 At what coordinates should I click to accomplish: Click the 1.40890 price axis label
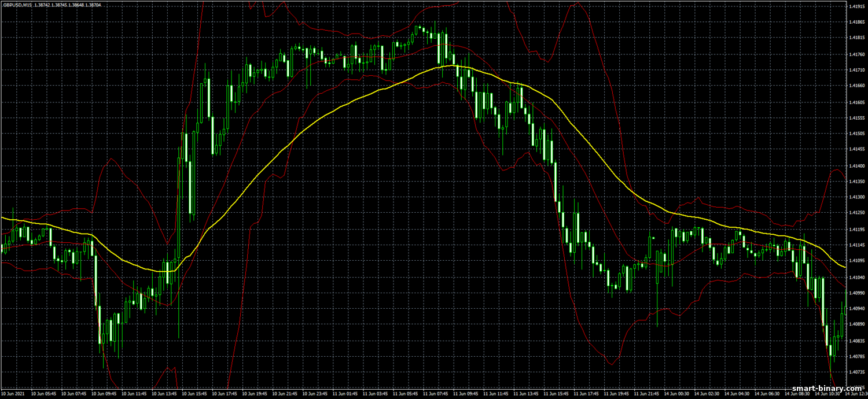coord(857,324)
